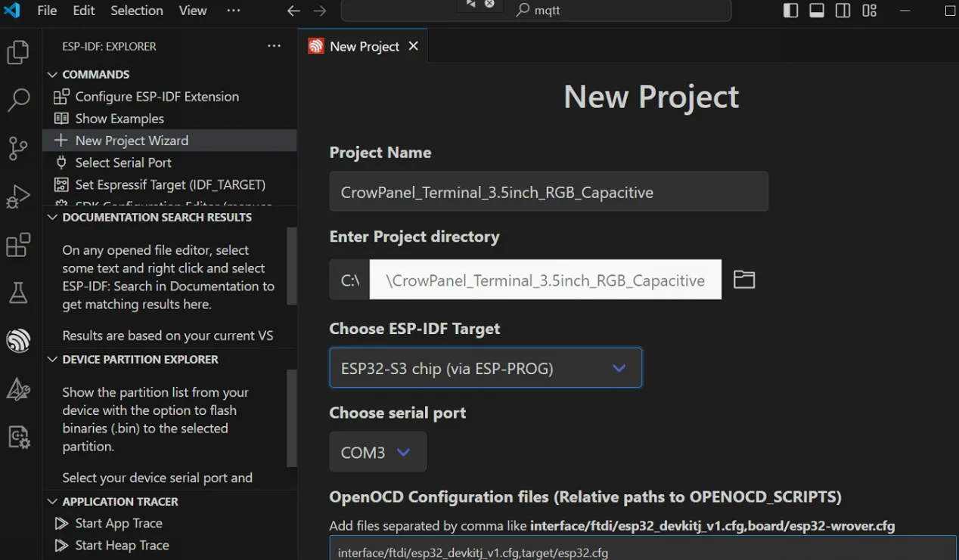Go forward using the right arrow

(320, 11)
